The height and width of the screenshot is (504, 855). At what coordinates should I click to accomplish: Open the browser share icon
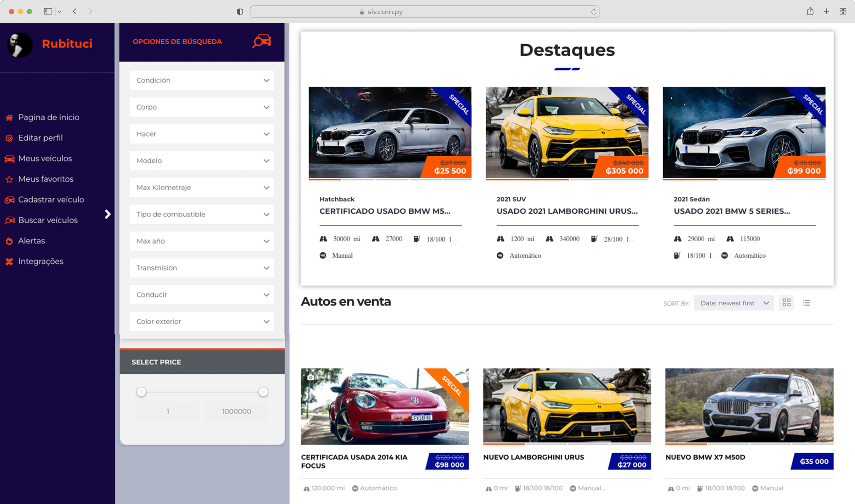tap(810, 11)
